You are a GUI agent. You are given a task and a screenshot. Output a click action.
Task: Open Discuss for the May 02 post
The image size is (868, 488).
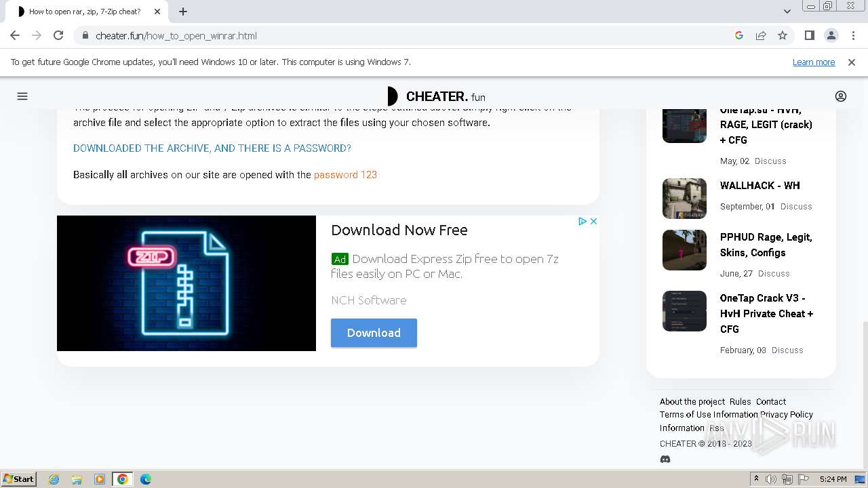[770, 161]
